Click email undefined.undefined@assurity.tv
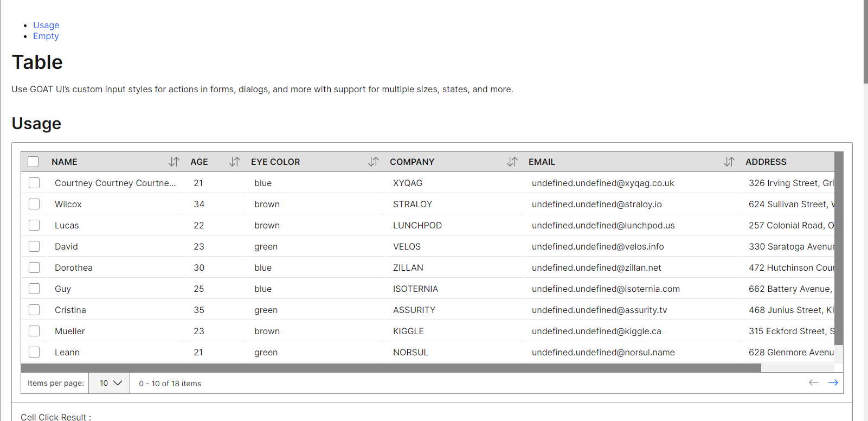Image resolution: width=868 pixels, height=421 pixels. click(600, 310)
